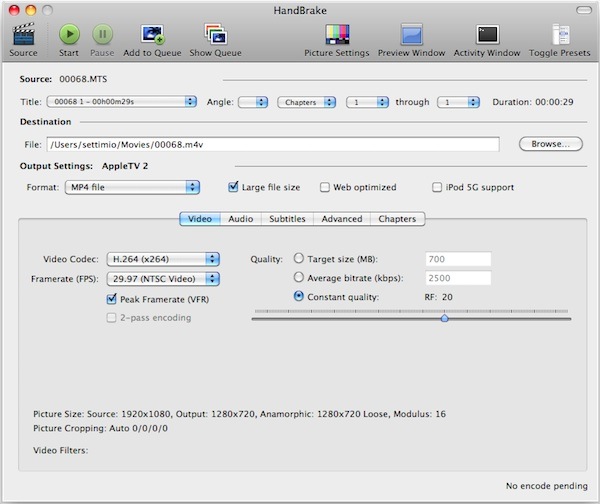The width and height of the screenshot is (600, 504).
Task: Switch to the Chapters tab
Action: 397,219
